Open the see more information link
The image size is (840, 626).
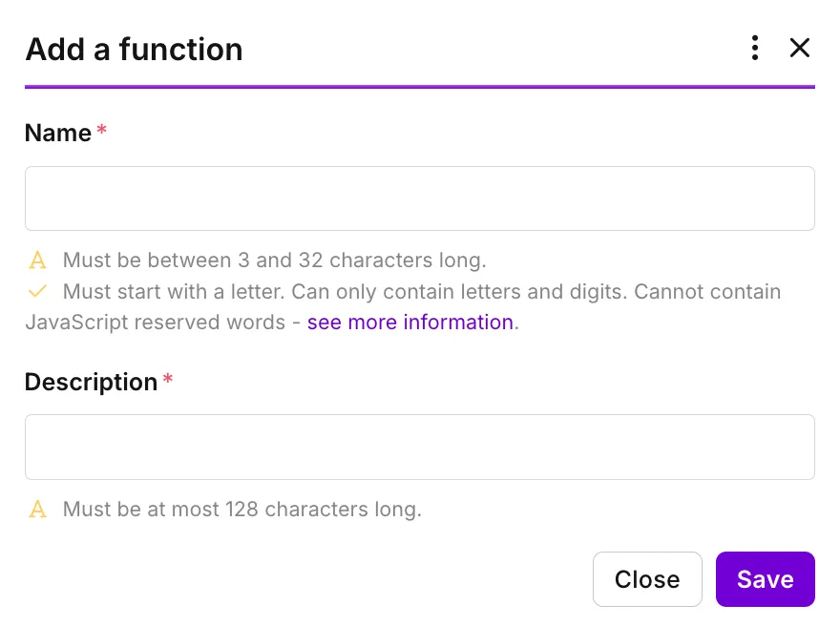coord(410,323)
